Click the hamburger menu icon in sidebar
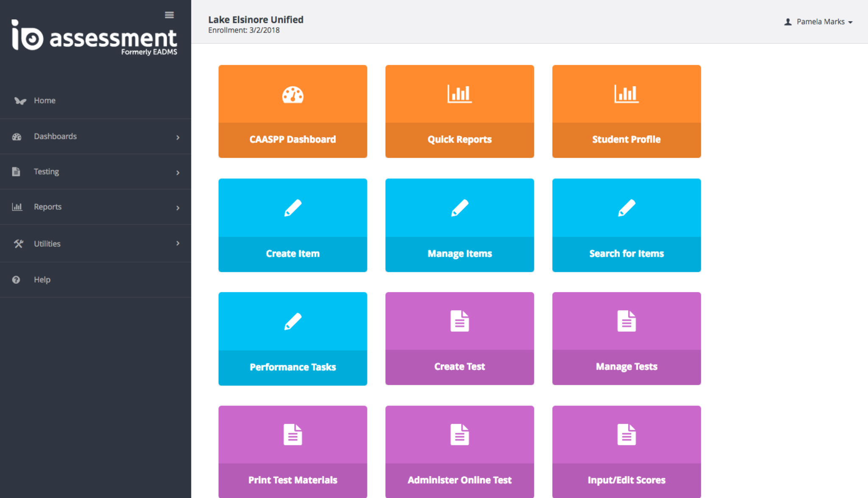 (x=169, y=15)
